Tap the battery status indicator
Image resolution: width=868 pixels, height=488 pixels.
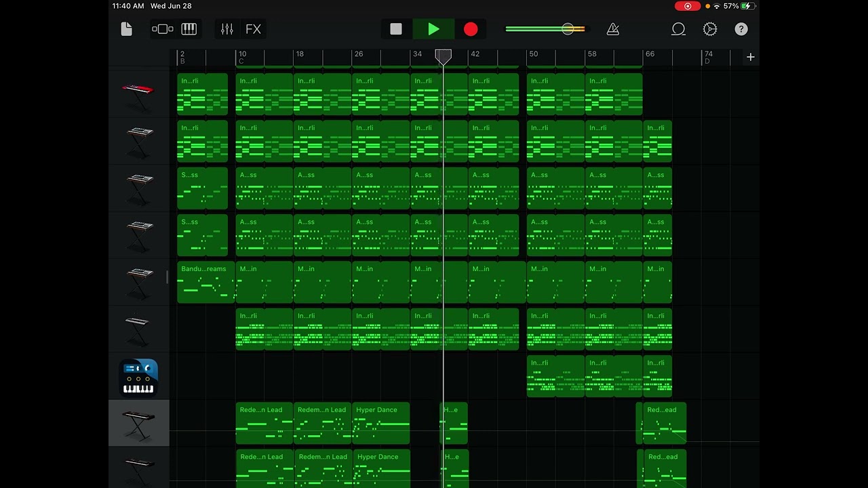point(748,6)
